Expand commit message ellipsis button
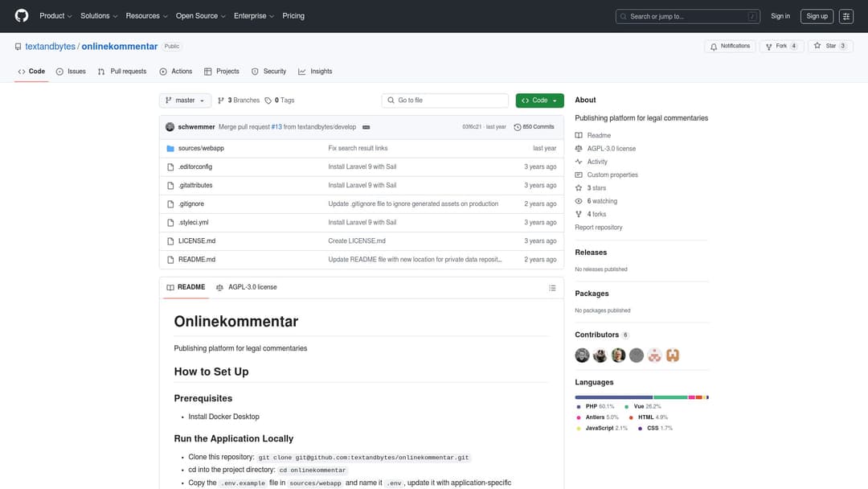The width and height of the screenshot is (868, 489). tap(366, 127)
